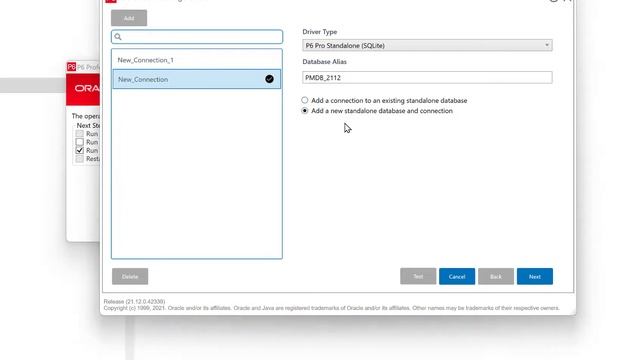This screenshot has height=360, width=640.
Task: Select the New_Connection list entry
Action: (x=196, y=79)
